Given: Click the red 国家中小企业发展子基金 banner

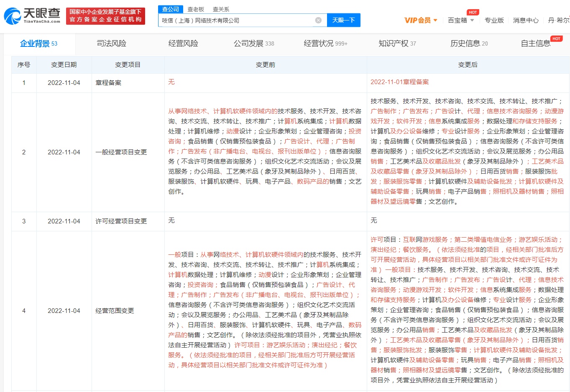Looking at the screenshot, I should (105, 16).
